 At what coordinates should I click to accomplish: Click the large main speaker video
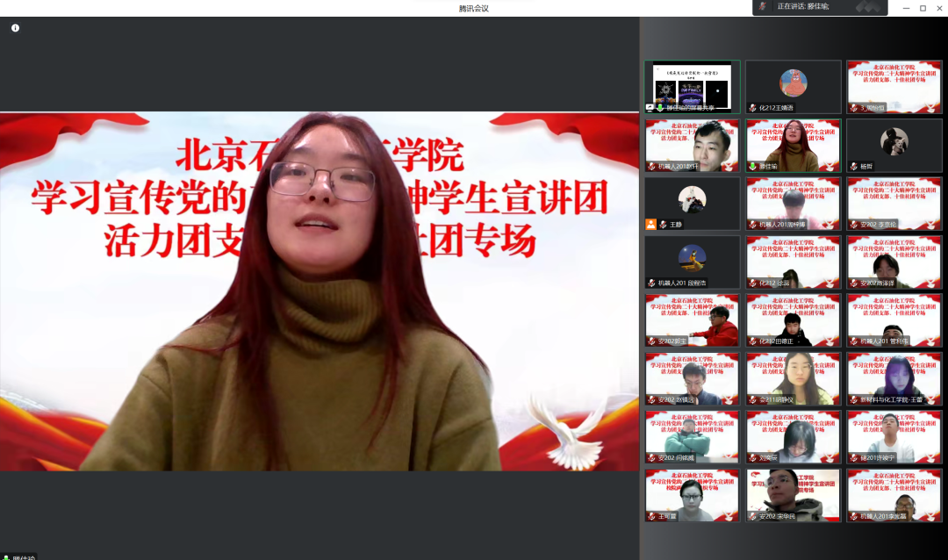tap(320, 291)
